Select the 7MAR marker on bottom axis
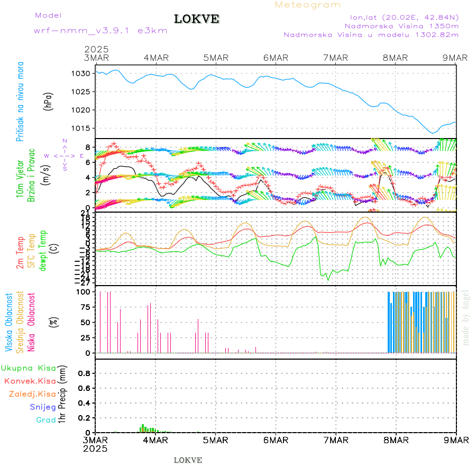The image size is (476, 476). click(336, 440)
